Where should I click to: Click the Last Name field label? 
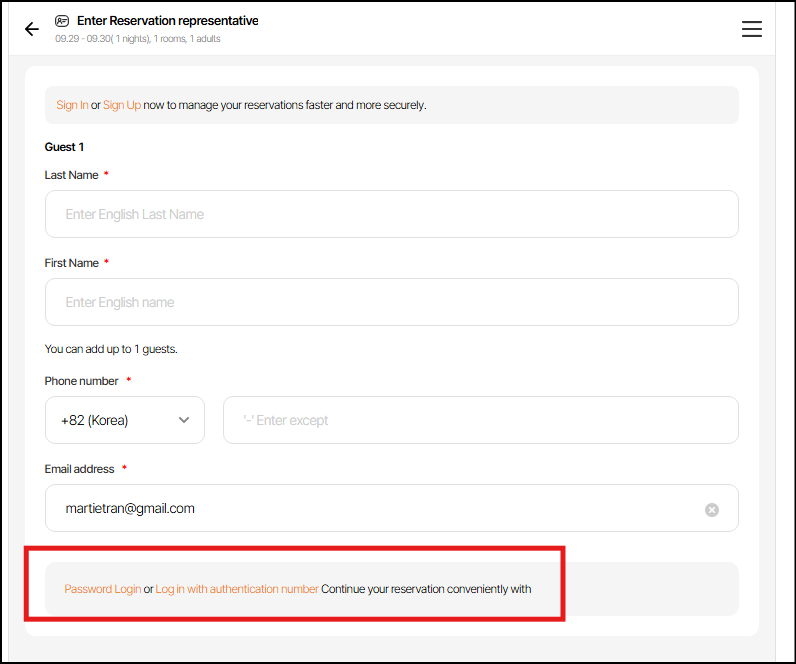[72, 175]
